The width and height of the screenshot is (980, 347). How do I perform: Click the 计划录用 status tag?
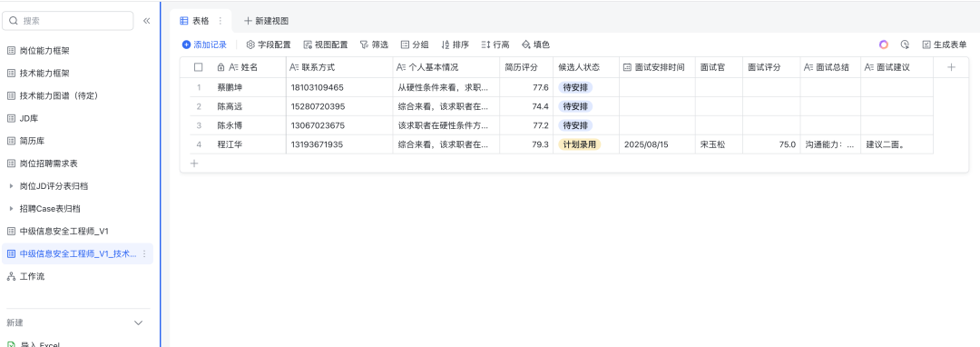click(x=579, y=144)
